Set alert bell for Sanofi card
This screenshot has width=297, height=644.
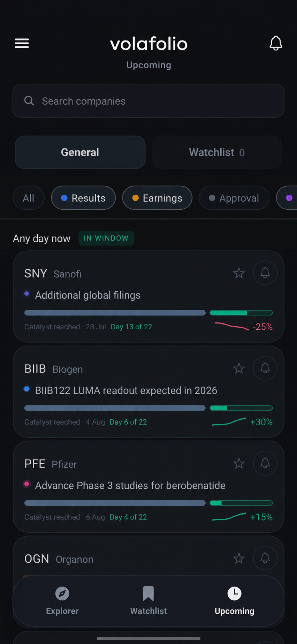tap(265, 273)
